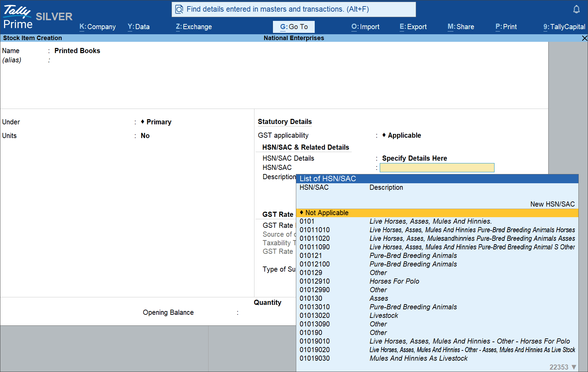Select HSN code 01013020 Livestock
Screen dimensions: 588x372
coord(437,315)
